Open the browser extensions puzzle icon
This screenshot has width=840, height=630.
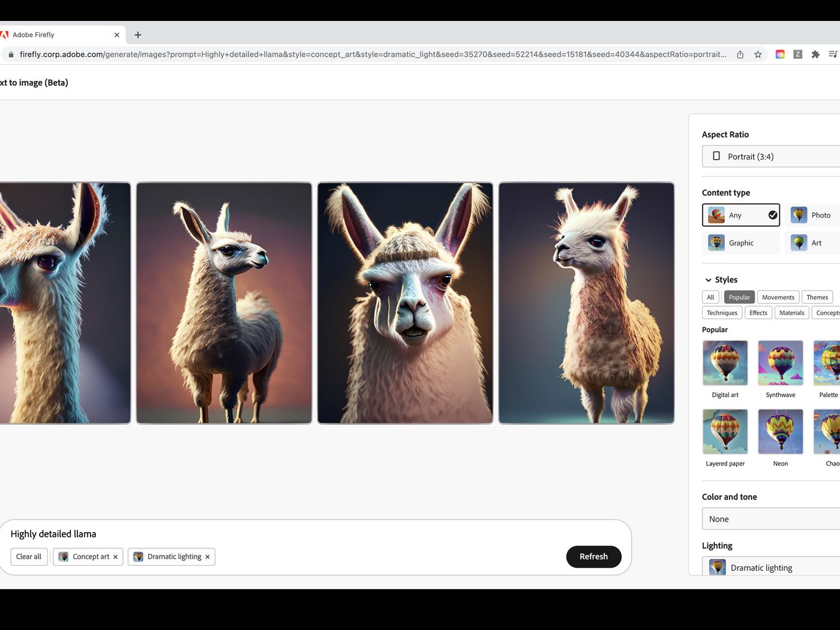click(815, 55)
